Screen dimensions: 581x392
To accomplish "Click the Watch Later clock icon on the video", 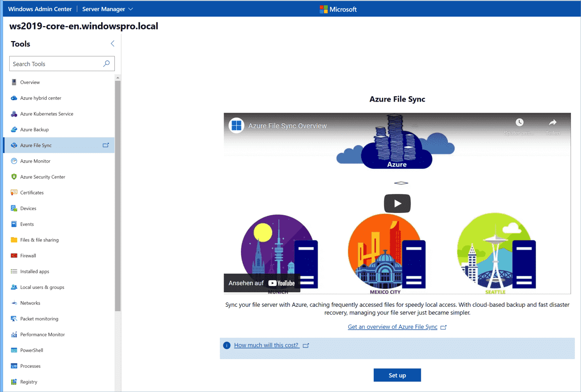I will click(x=519, y=123).
